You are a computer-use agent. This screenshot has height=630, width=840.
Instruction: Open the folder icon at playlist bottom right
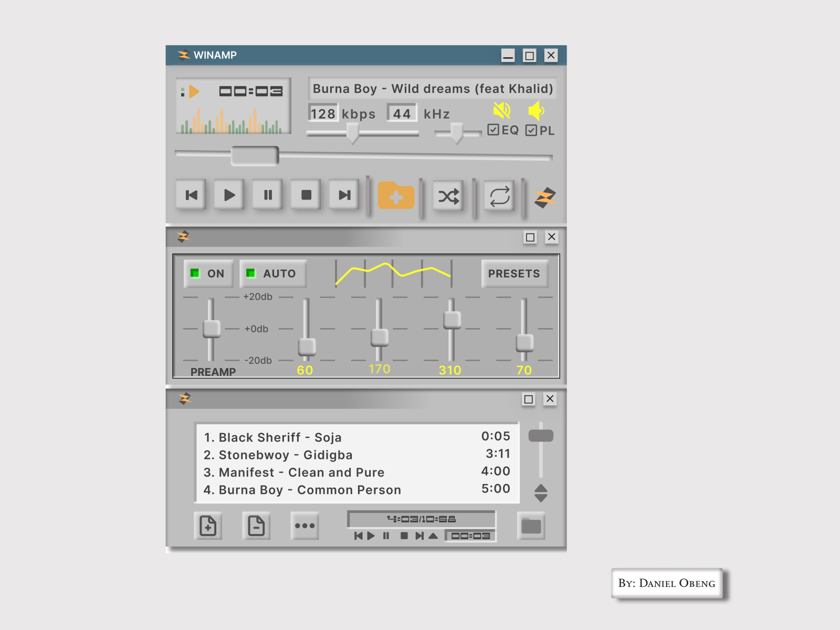pos(531,526)
